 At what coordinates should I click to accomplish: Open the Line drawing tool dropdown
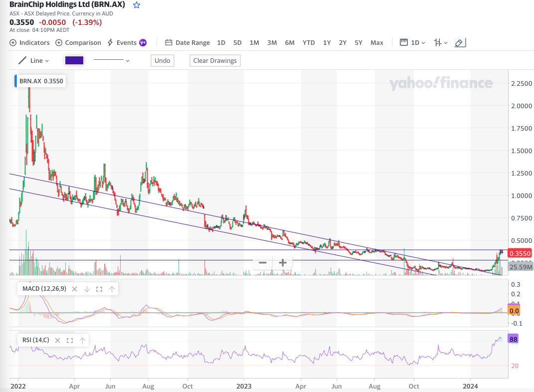click(x=34, y=60)
